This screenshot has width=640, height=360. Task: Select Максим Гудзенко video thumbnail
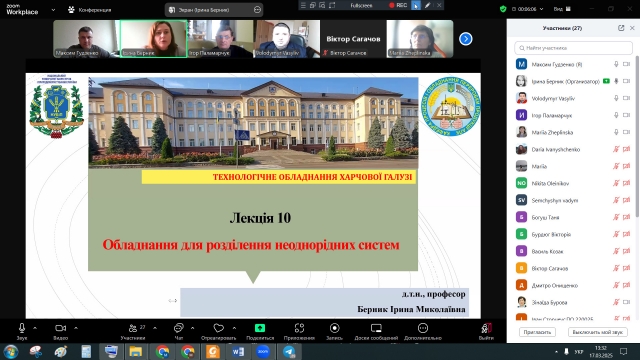tap(86, 39)
